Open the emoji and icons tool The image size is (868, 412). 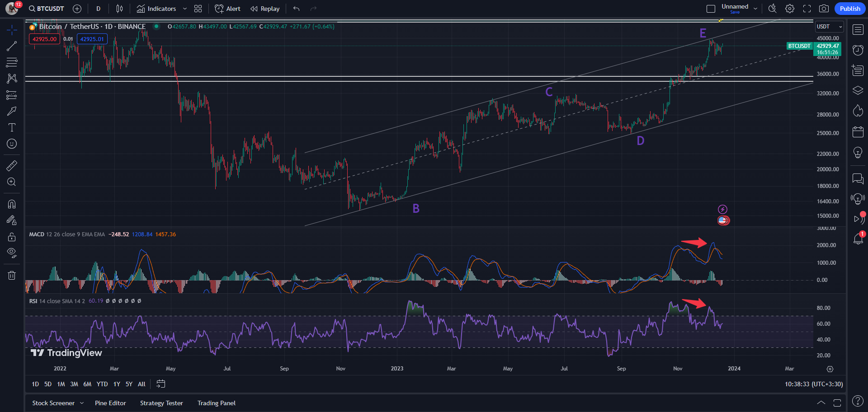[x=12, y=144]
